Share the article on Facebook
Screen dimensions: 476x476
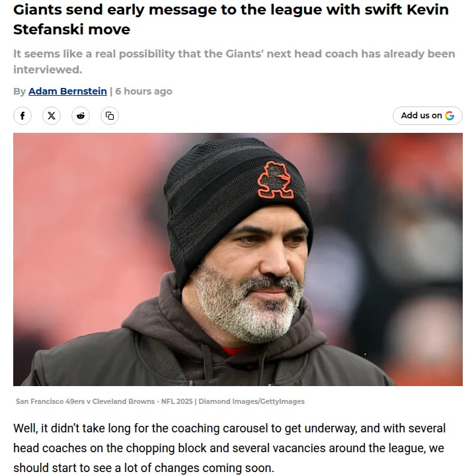tap(22, 116)
